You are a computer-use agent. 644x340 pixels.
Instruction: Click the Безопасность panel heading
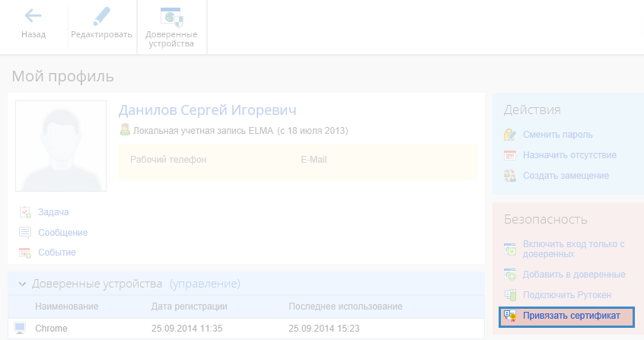point(546,219)
